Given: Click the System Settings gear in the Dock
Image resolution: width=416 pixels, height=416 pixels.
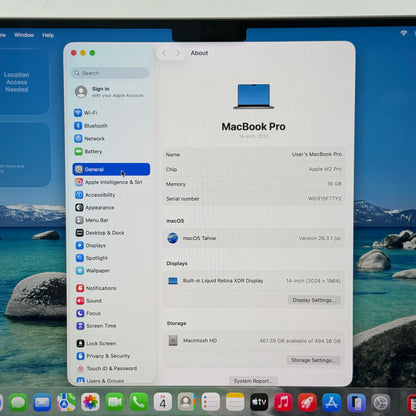Looking at the screenshot, I should (x=381, y=402).
